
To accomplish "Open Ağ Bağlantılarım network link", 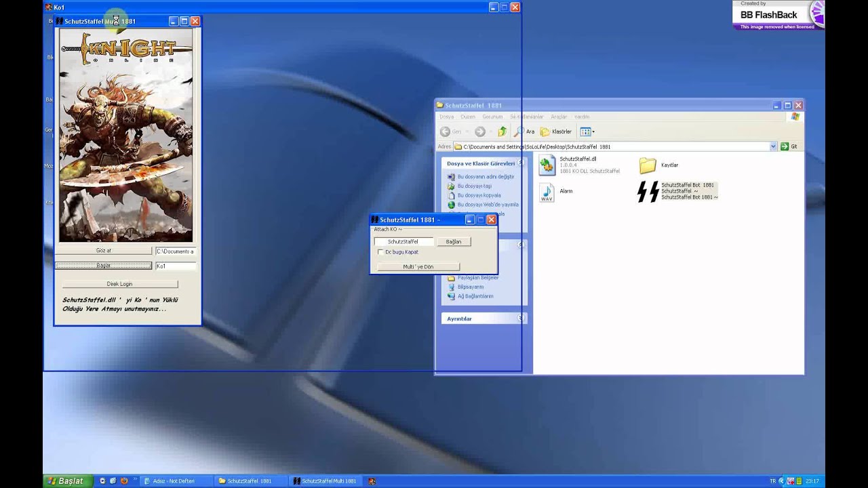I will [475, 296].
